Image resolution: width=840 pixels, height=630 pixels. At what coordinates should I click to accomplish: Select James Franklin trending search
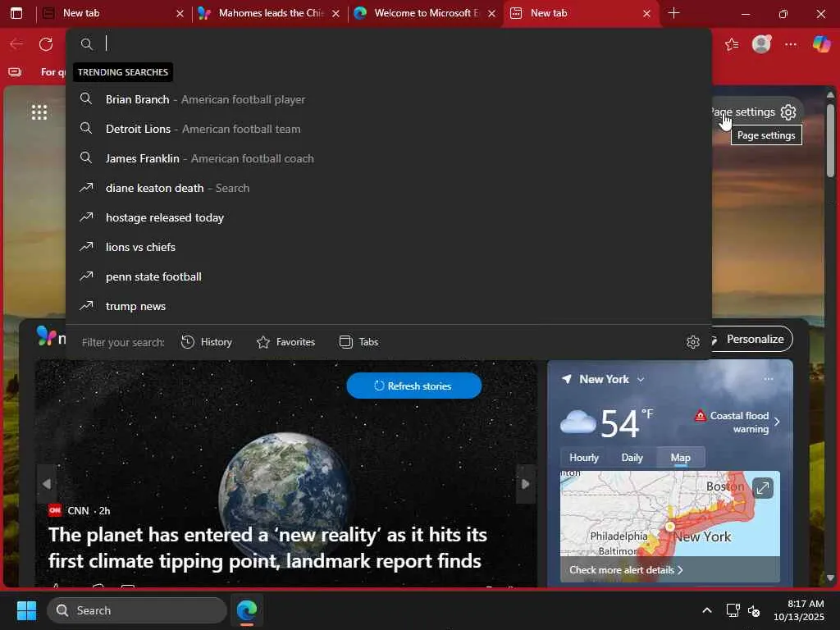point(388,158)
